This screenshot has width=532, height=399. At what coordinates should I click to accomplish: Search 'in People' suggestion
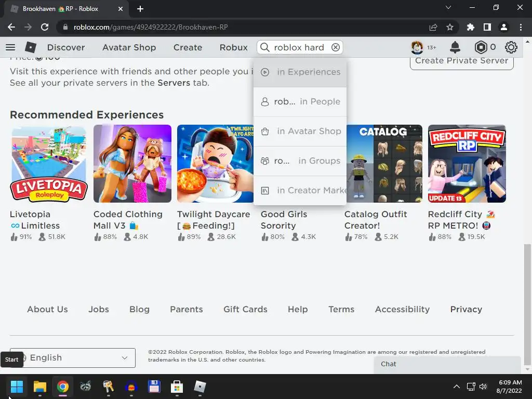click(300, 101)
